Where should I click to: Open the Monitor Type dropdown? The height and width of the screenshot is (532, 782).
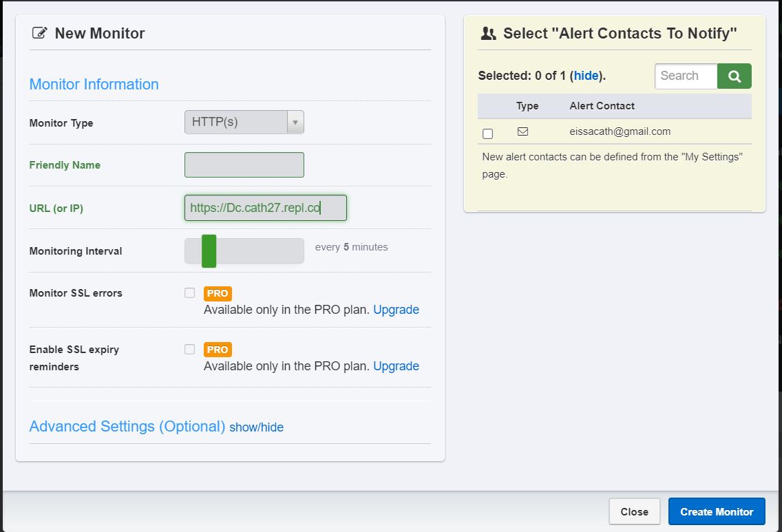(x=236, y=123)
